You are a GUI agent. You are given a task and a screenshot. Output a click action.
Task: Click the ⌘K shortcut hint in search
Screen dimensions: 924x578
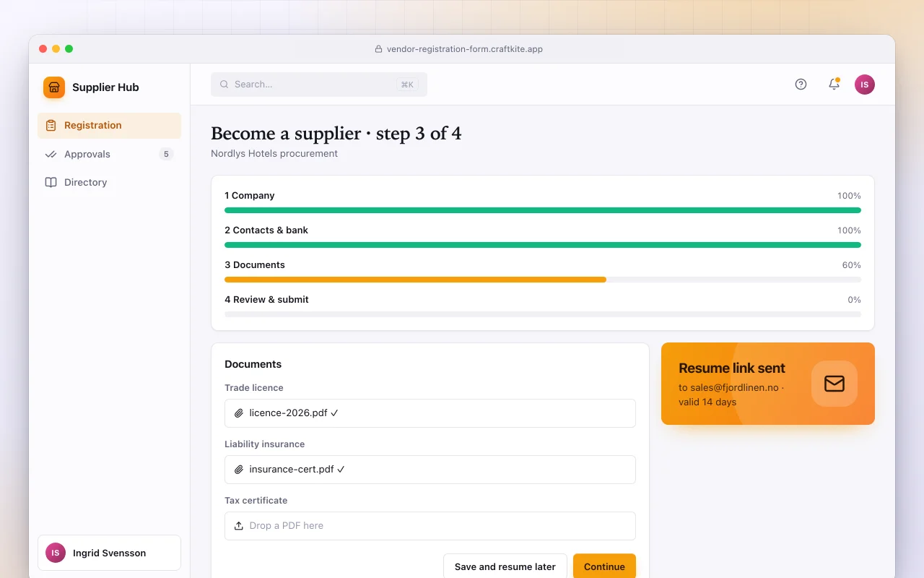407,85
